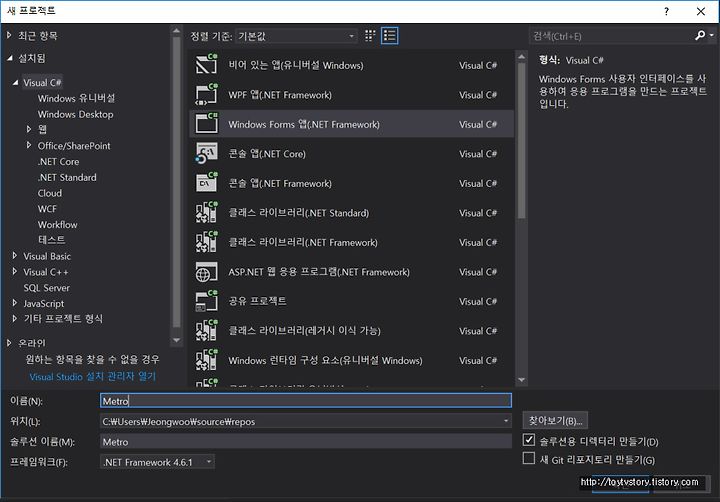The image size is (720, 502).
Task: Click the WPF App template icon
Action: [x=207, y=94]
